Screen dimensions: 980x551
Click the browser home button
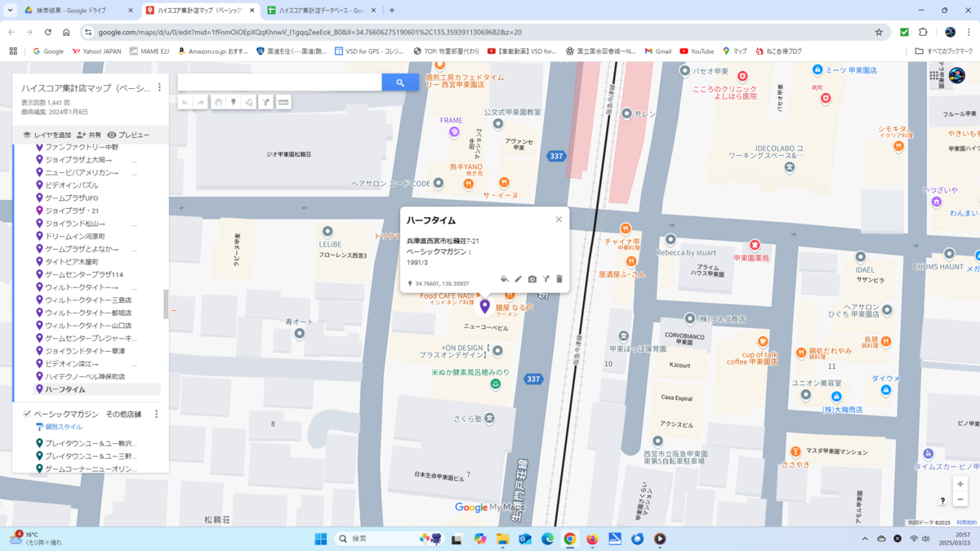coord(66,33)
